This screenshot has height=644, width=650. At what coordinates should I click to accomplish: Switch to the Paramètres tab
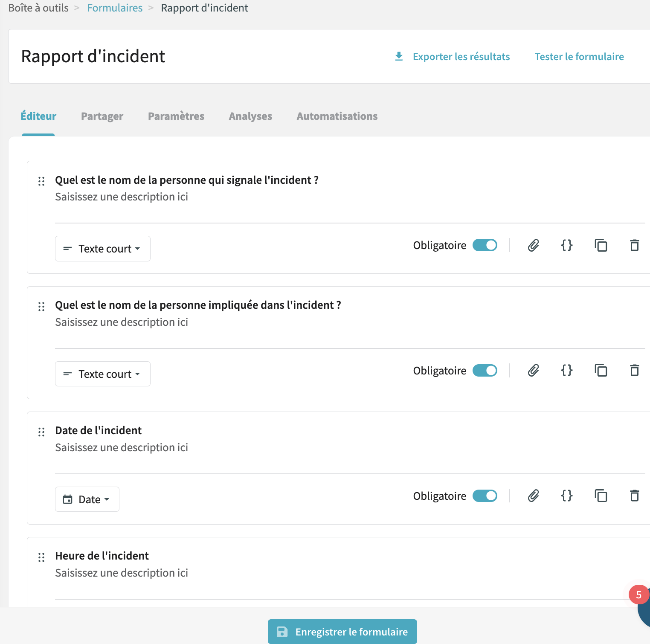(176, 116)
